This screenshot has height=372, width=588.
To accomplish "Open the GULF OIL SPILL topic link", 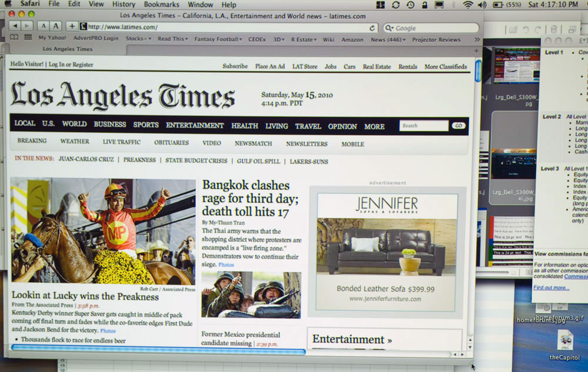I will click(258, 161).
